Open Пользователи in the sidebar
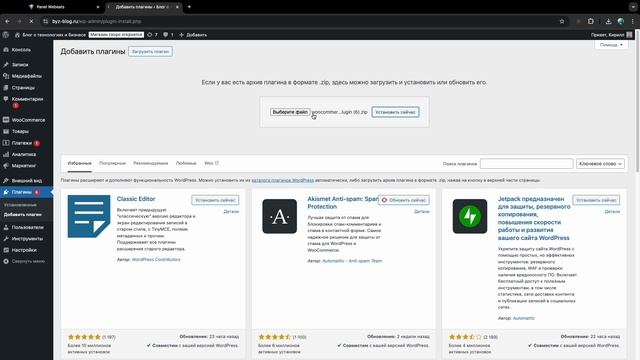 pyautogui.click(x=27, y=227)
